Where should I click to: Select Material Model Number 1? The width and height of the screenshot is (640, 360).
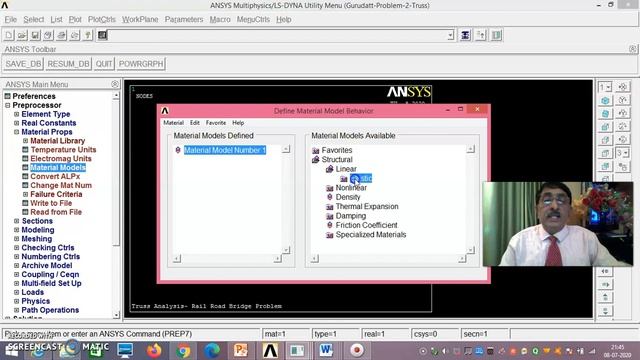225,150
